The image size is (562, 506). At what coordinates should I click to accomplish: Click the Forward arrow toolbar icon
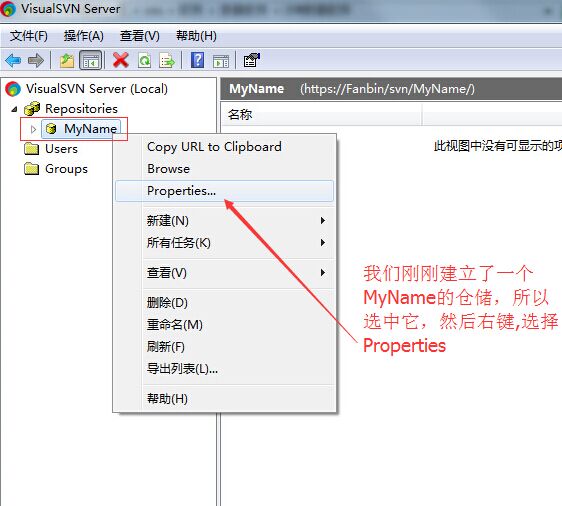coord(35,60)
